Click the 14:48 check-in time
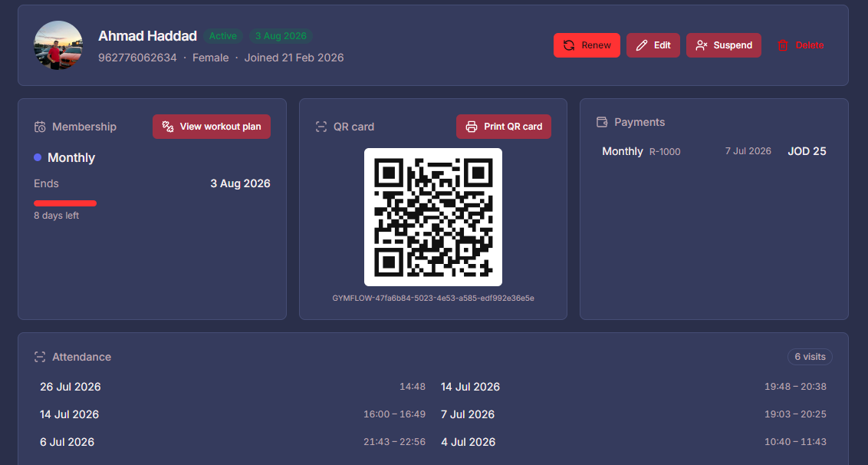868x465 pixels. [413, 387]
